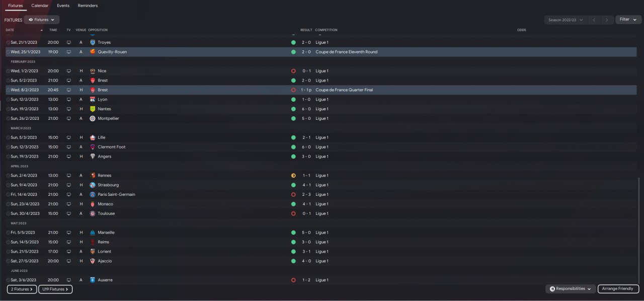Click the Lille club badge
The height and width of the screenshot is (301, 644).
click(x=93, y=137)
